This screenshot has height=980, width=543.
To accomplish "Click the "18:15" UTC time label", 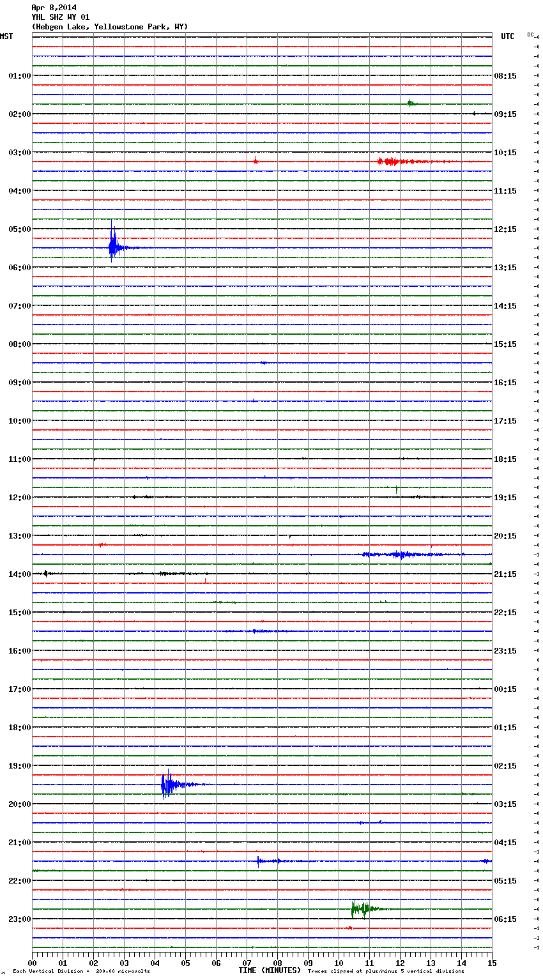I will [505, 459].
